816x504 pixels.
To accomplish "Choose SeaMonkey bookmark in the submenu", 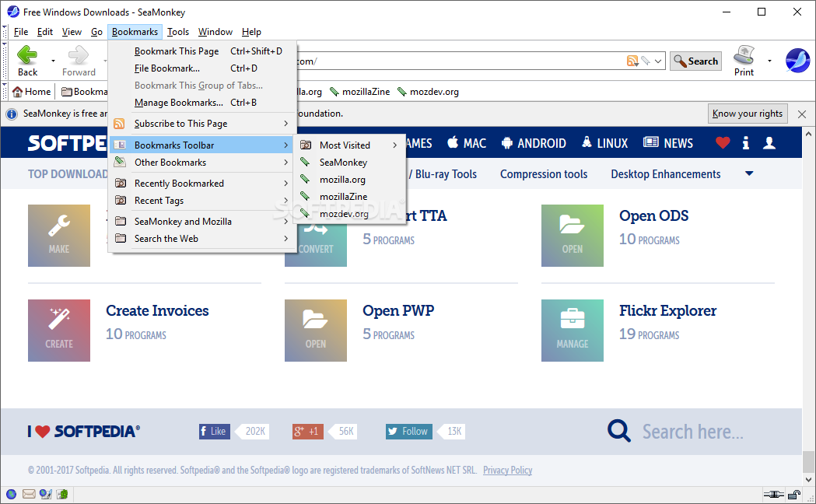I will 349,163.
